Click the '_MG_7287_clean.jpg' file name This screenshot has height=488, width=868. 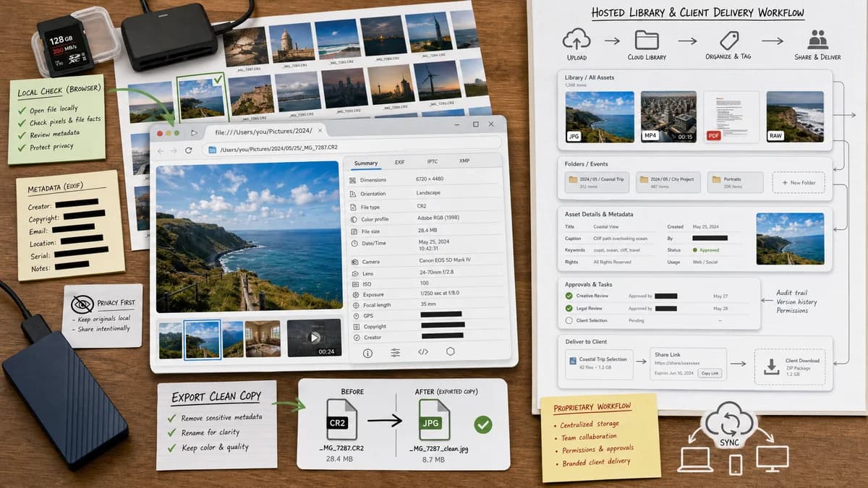[439, 449]
